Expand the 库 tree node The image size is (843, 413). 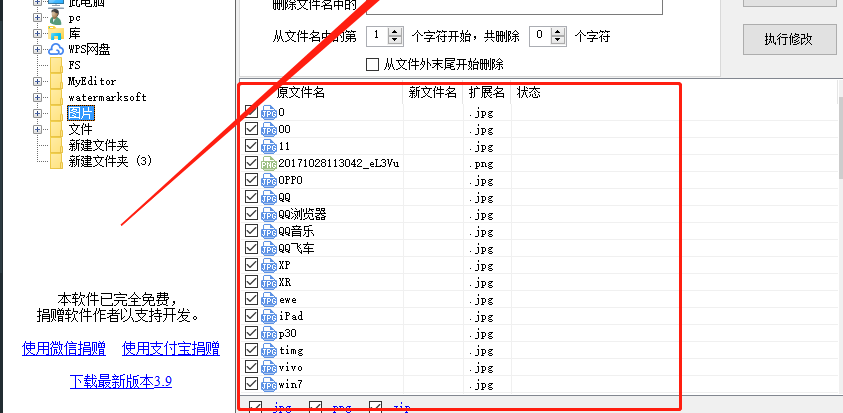(x=37, y=33)
